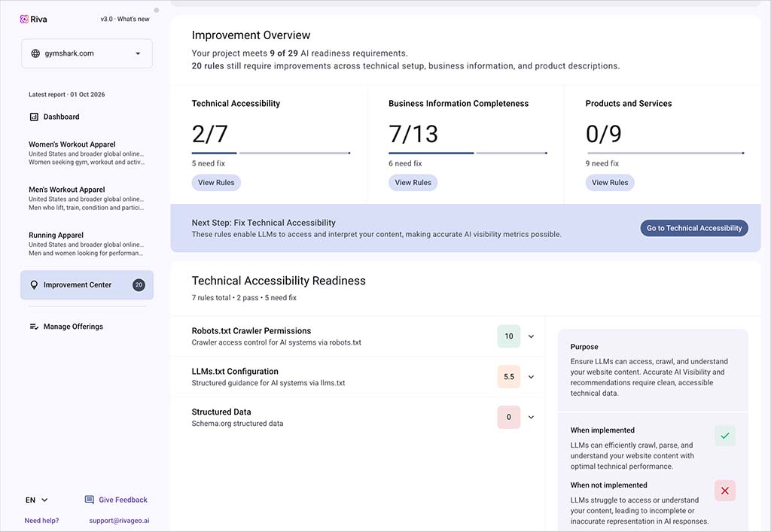The height and width of the screenshot is (532, 771).
Task: Click the Technical Accessibility 2/7 progress bar
Action: tap(271, 154)
